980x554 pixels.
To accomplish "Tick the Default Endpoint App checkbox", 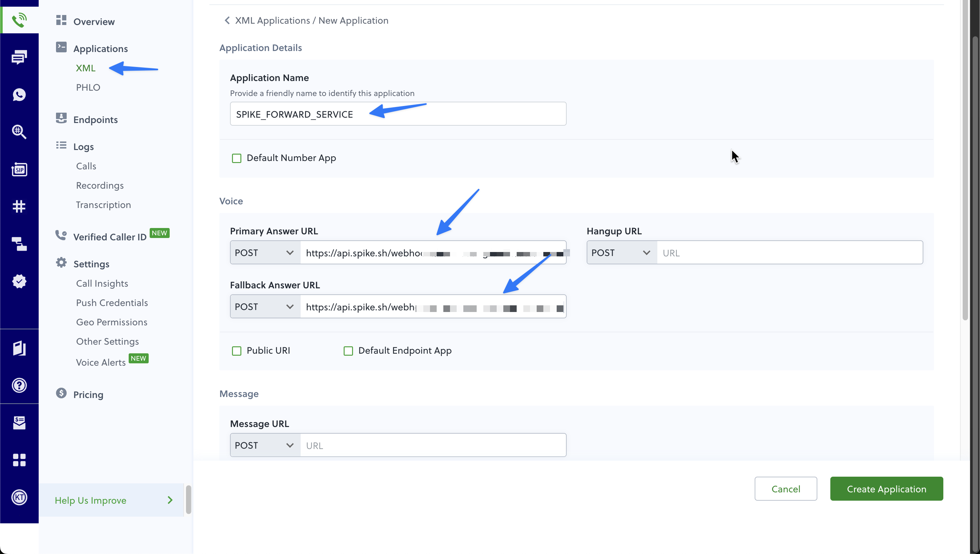I will click(348, 350).
